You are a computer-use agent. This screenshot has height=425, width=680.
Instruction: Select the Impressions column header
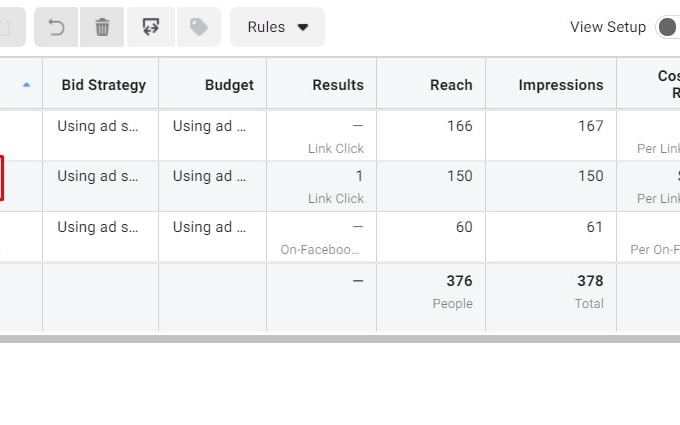click(561, 85)
